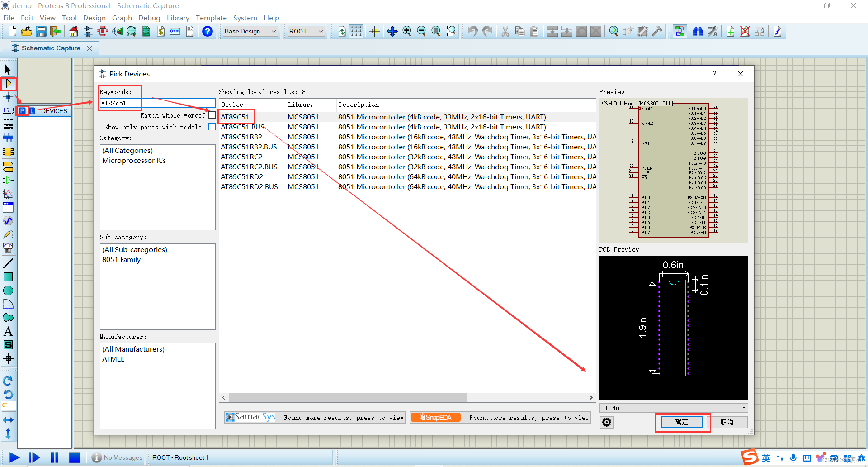Click the 取消 cancel button
868x467 pixels.
(x=727, y=422)
